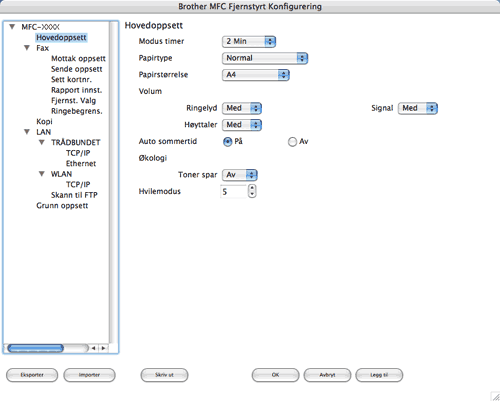Viewport: 500px width, 401px height.
Task: Change the Signal volume dropdown
Action: pos(418,108)
